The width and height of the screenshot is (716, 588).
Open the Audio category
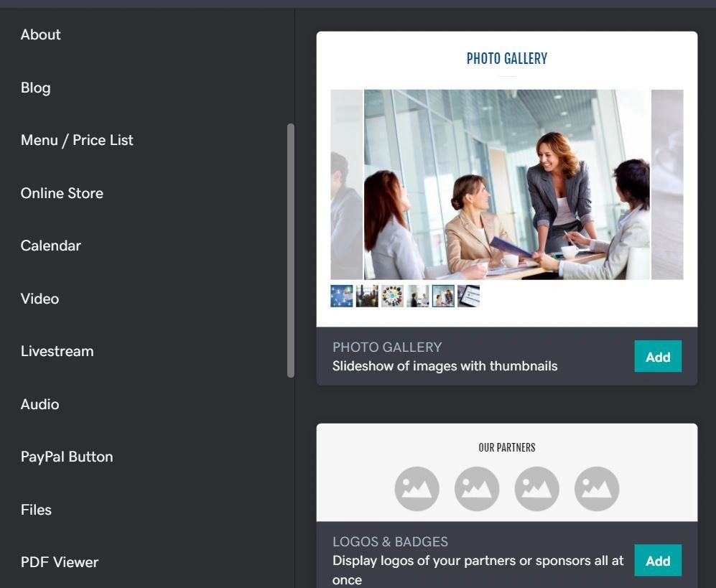click(39, 404)
